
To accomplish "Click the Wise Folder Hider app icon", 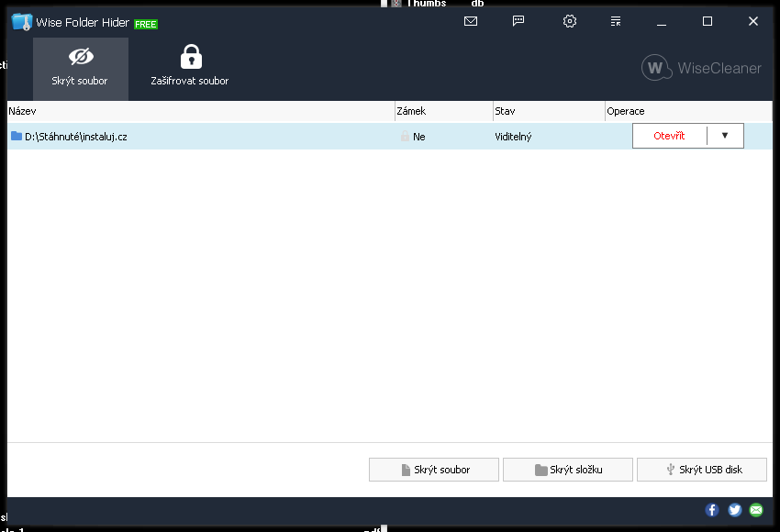I will [x=22, y=22].
